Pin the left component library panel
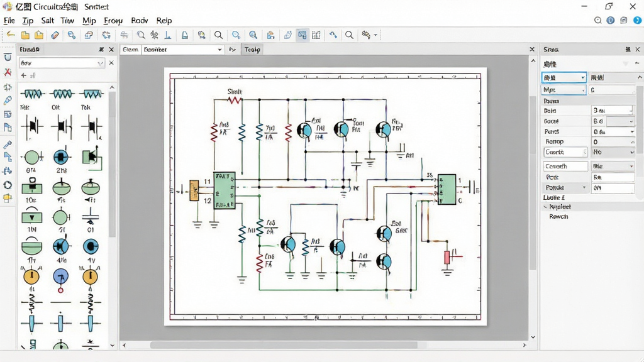 pos(101,50)
